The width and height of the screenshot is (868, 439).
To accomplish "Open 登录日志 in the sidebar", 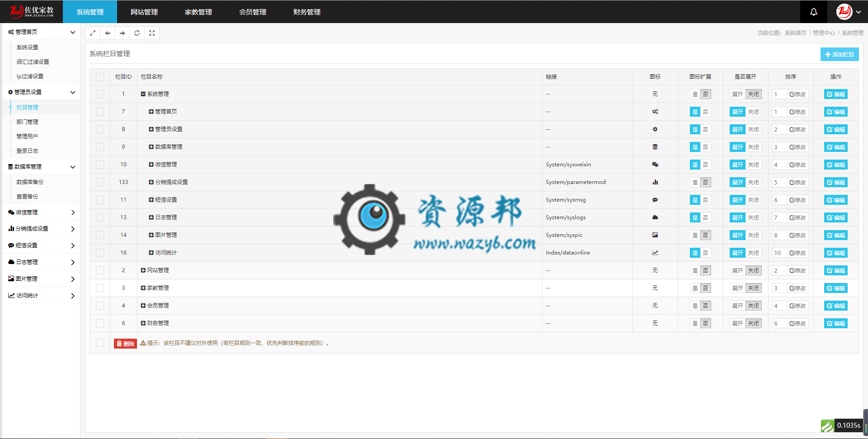I will 28,151.
